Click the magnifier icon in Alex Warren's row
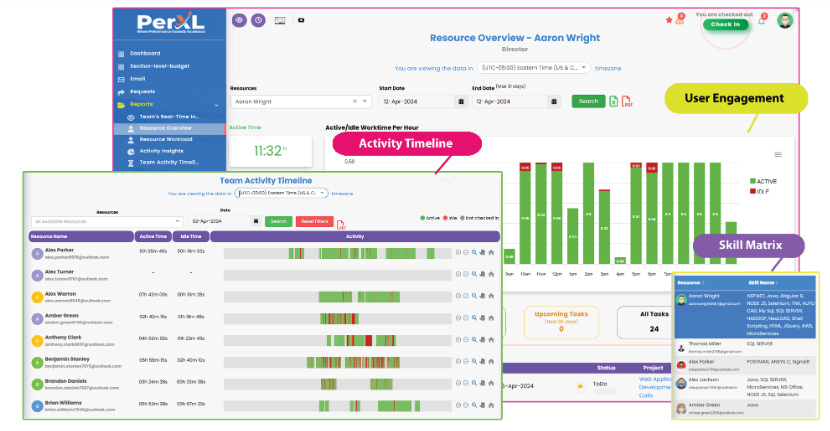Viewport: 830px width, 431px height. click(x=474, y=295)
